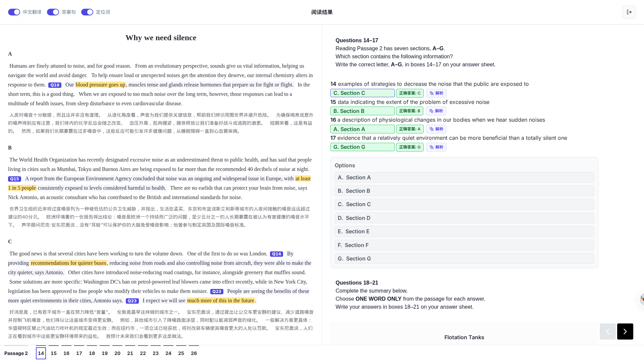Select option F. Section F
The height and width of the screenshot is (362, 644).
(464, 245)
